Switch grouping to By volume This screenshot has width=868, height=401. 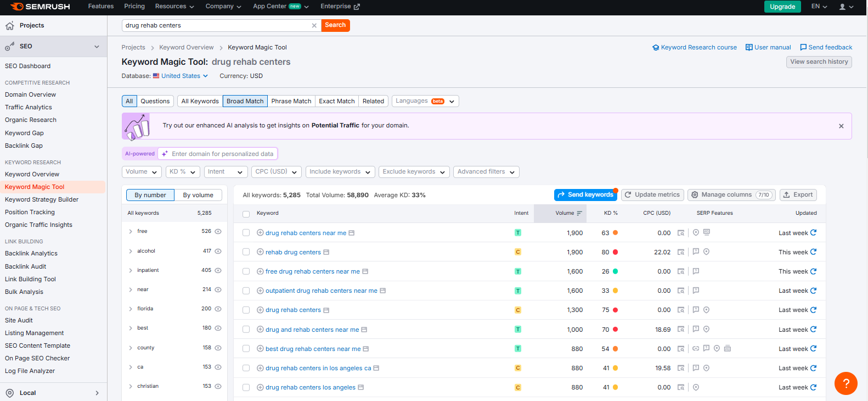pos(198,195)
